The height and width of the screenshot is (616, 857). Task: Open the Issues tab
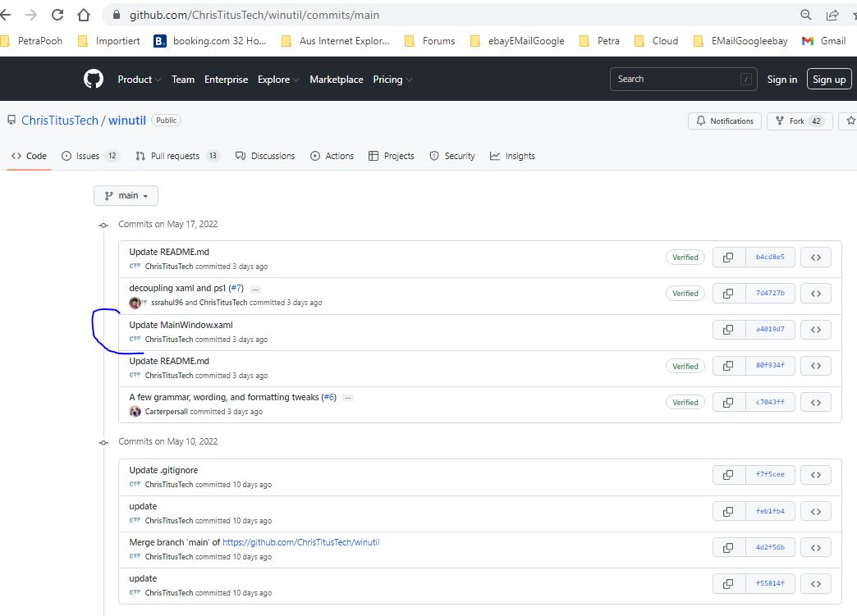(89, 156)
